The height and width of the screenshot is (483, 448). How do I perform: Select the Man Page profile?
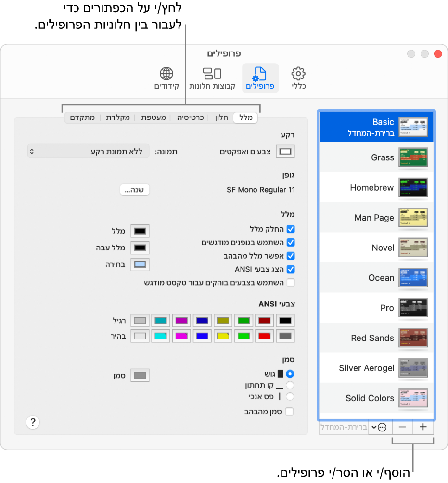376,218
